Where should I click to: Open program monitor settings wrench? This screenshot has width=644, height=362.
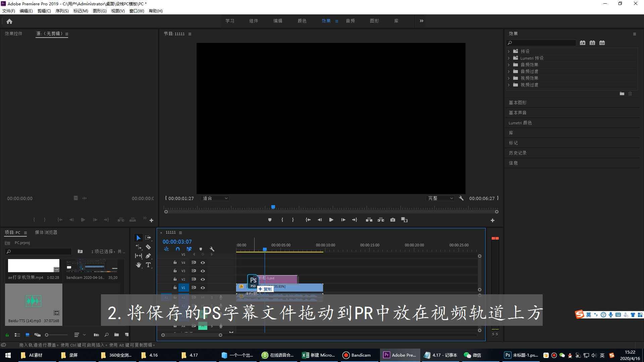point(461,198)
